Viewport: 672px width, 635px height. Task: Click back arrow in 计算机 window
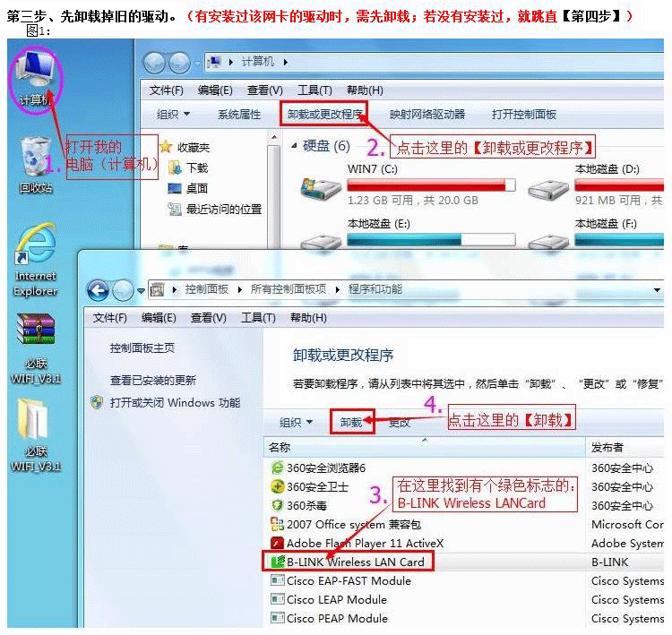tap(154, 63)
